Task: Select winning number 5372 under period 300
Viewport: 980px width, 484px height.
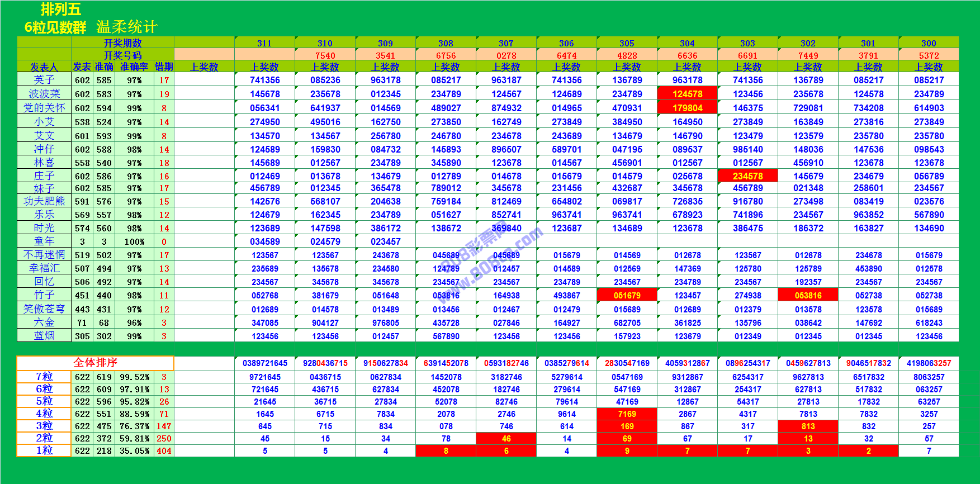Action: click(x=929, y=55)
